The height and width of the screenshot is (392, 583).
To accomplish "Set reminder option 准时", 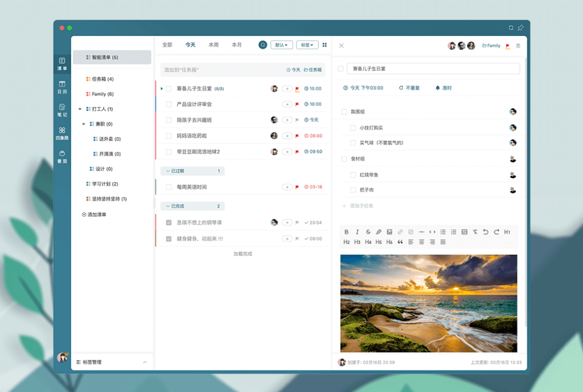I will 444,88.
